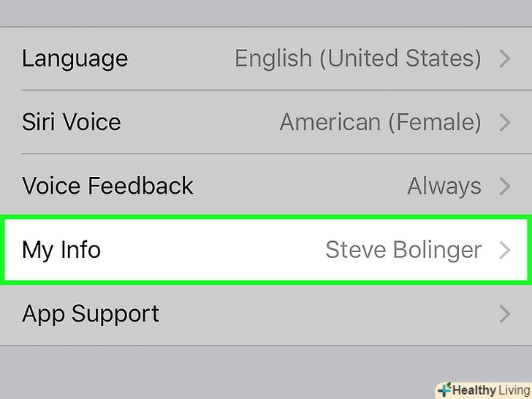The height and width of the screenshot is (399, 532).
Task: Tap the chevron arrow on the Language row
Action: tap(504, 58)
